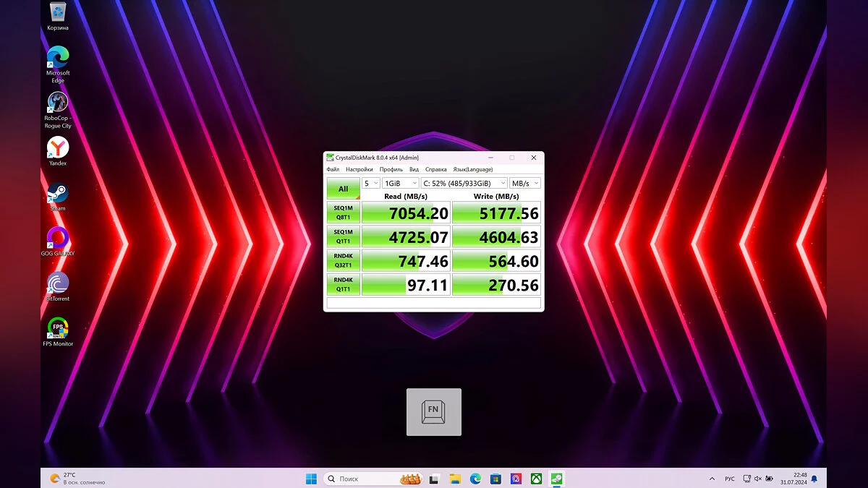Open the notification bell in system tray
868x488 pixels.
[814, 479]
